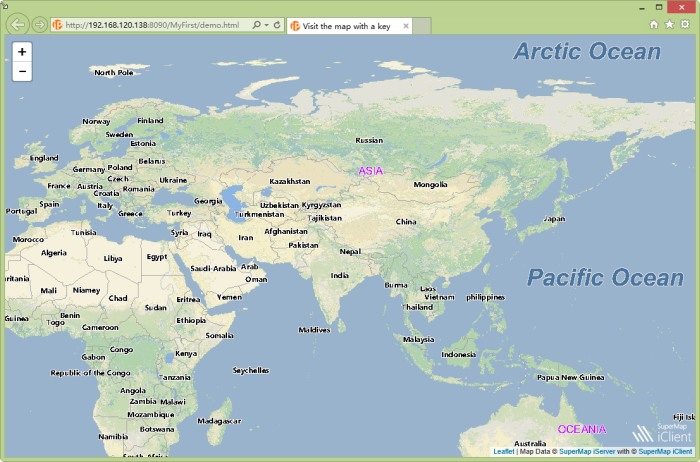Expand the address bar dropdown arrow
The image size is (700, 462).
[265, 24]
